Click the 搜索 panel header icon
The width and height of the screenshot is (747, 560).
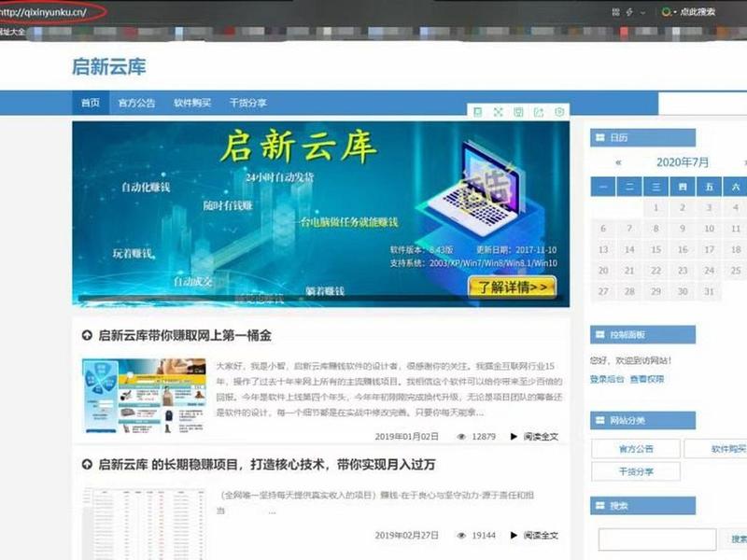coord(600,505)
